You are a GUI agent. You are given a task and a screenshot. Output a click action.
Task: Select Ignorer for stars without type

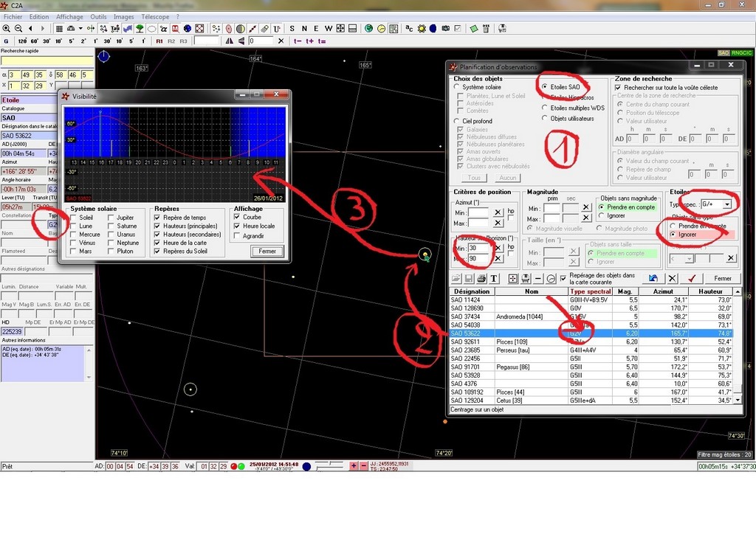click(x=673, y=235)
